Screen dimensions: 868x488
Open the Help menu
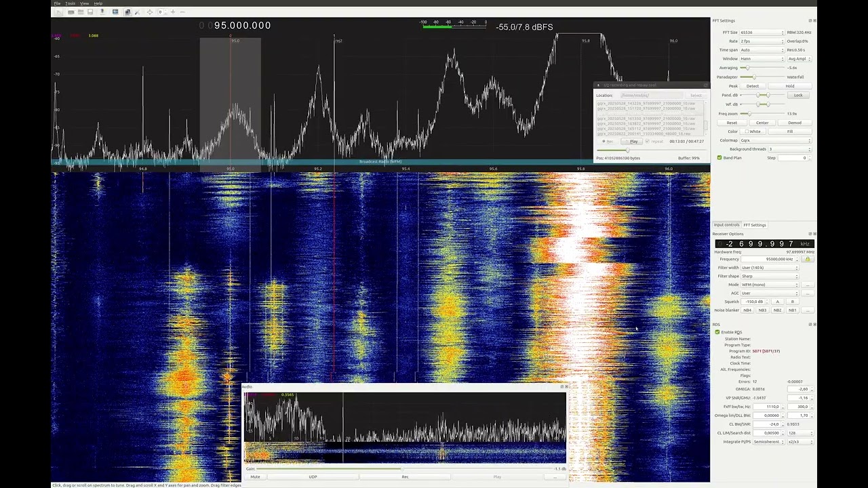click(98, 3)
